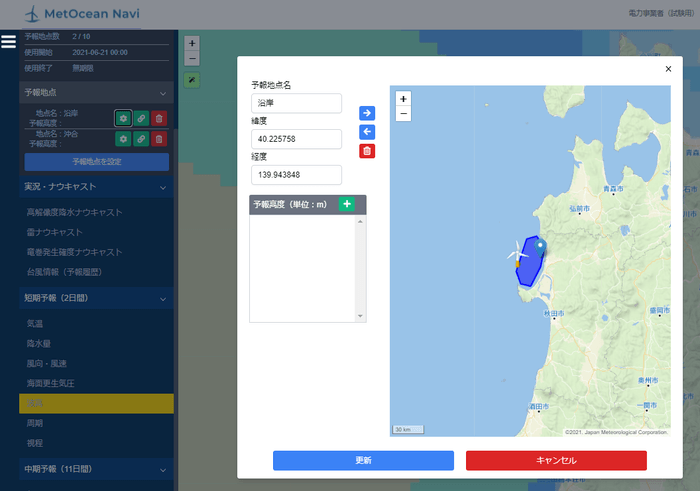Click the blue left-arrow button in dialog
The image size is (700, 491).
367,132
